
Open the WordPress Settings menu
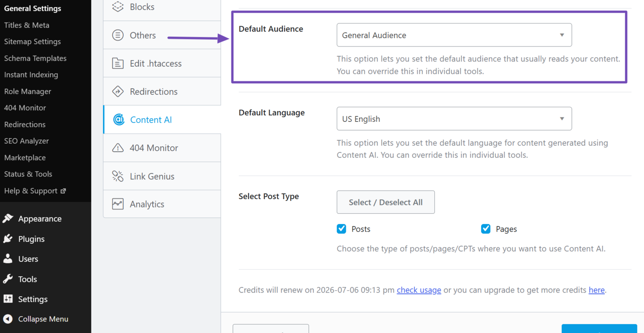coord(46,299)
